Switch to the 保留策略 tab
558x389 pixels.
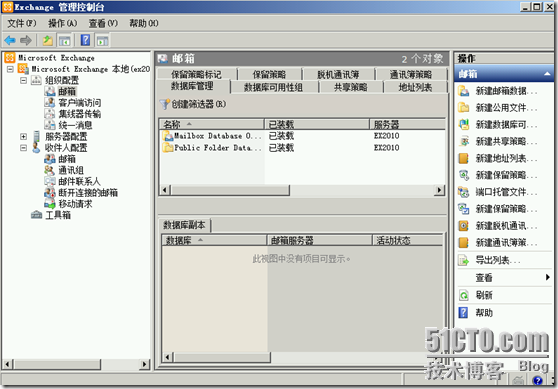269,74
